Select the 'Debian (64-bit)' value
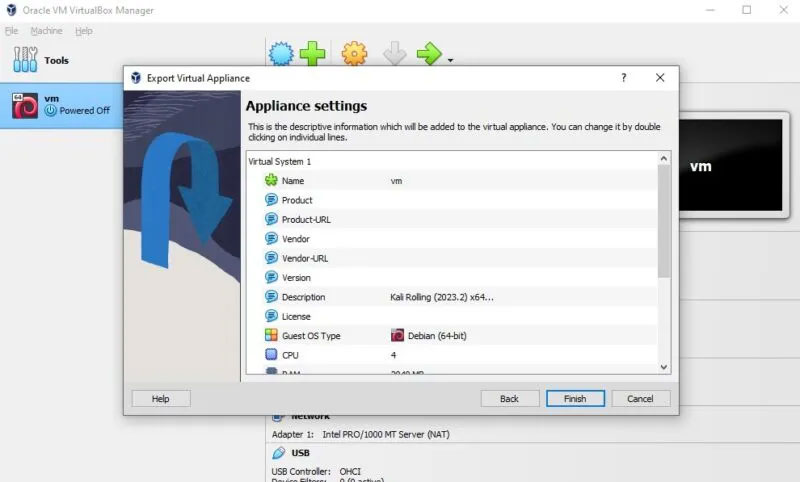 click(437, 336)
